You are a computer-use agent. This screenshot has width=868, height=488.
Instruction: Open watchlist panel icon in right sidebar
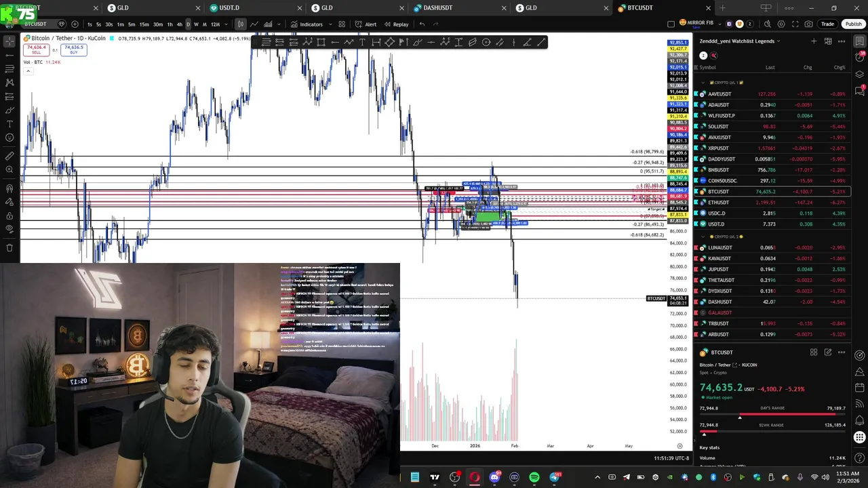coord(860,41)
